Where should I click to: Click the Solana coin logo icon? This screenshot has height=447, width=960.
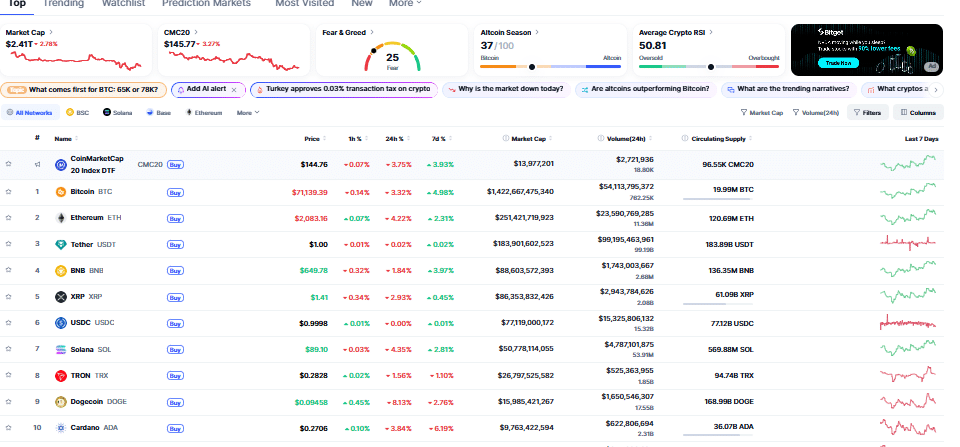coord(61,350)
